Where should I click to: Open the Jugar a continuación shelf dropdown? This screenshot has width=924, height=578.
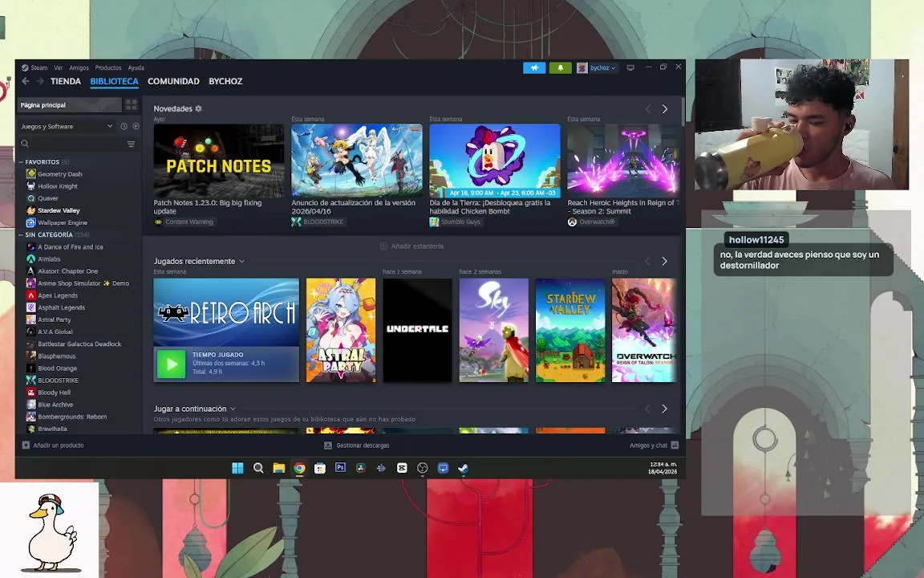pos(233,409)
